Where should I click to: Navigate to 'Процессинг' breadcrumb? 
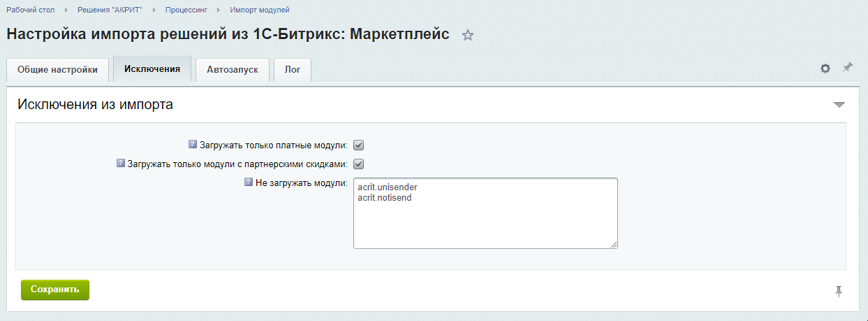click(186, 10)
